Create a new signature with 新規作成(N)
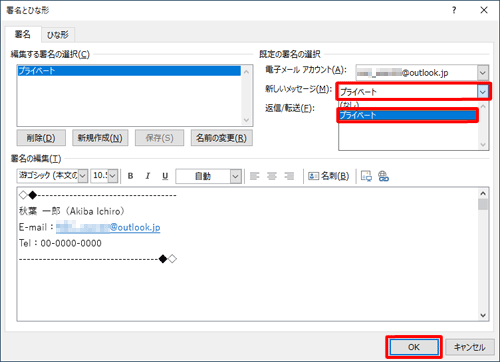The image size is (500, 362). click(100, 138)
